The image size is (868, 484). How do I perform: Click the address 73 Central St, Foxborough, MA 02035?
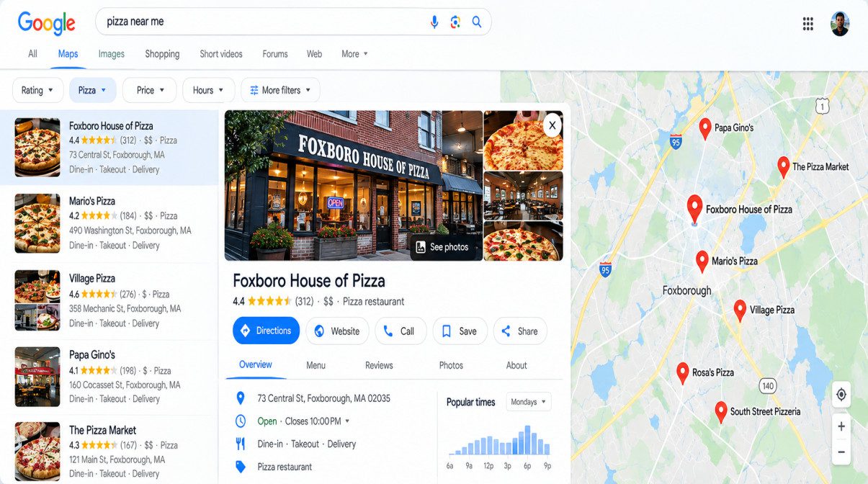323,398
